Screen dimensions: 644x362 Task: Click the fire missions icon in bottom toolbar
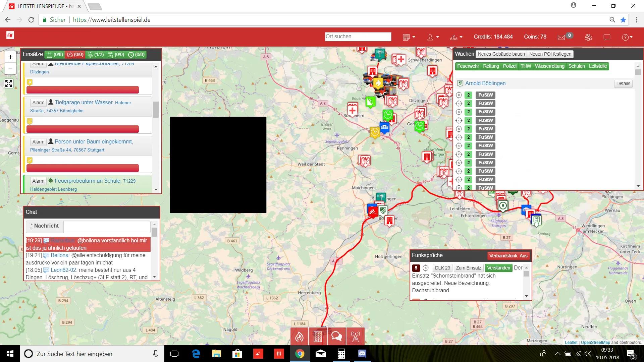click(299, 336)
